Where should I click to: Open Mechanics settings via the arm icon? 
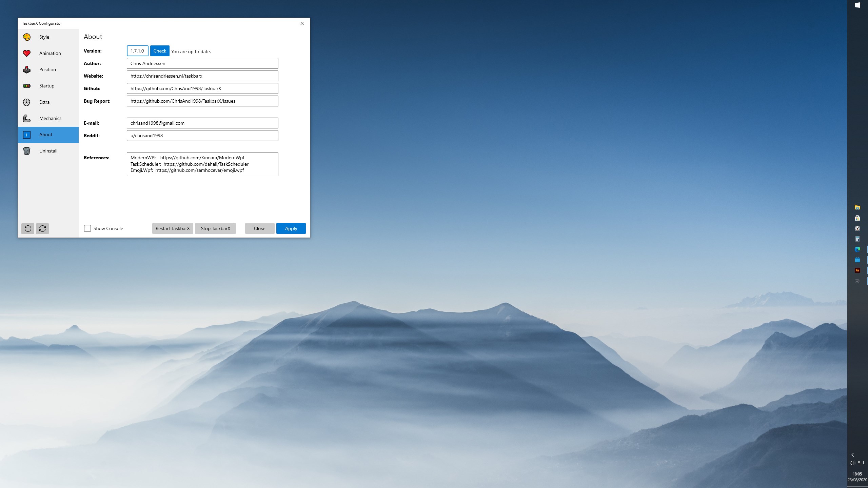coord(27,118)
